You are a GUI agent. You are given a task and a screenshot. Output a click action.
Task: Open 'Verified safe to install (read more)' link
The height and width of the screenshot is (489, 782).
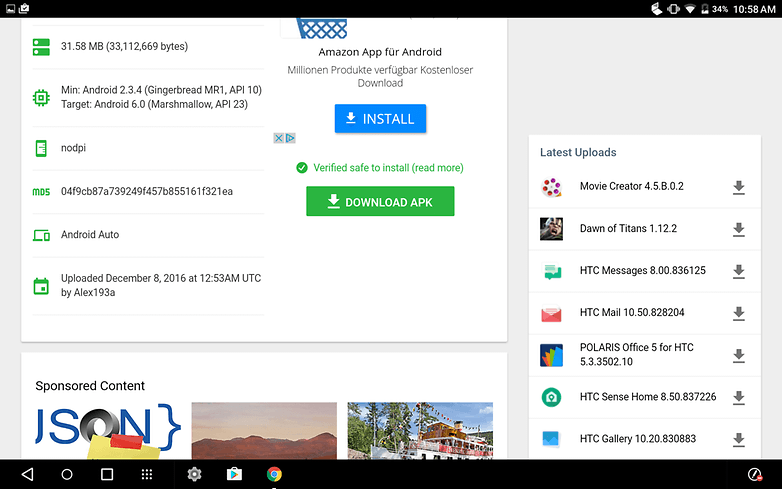[388, 168]
